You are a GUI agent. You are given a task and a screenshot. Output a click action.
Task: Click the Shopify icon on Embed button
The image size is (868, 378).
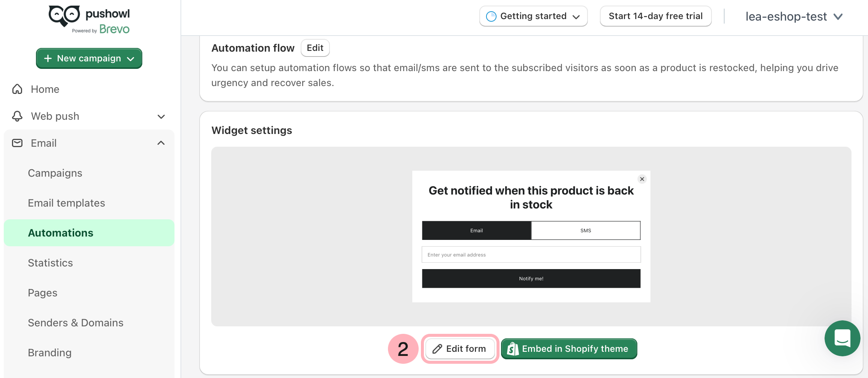pyautogui.click(x=513, y=348)
